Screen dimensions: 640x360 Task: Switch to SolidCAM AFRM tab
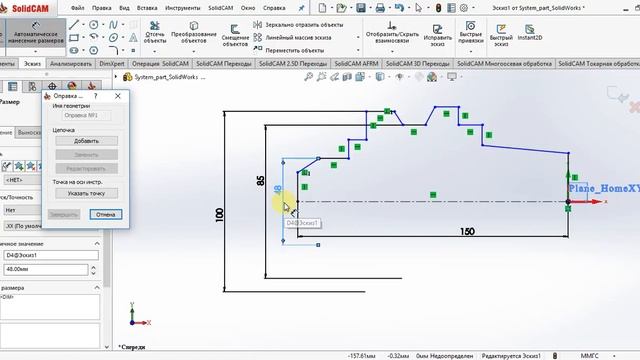[356, 64]
